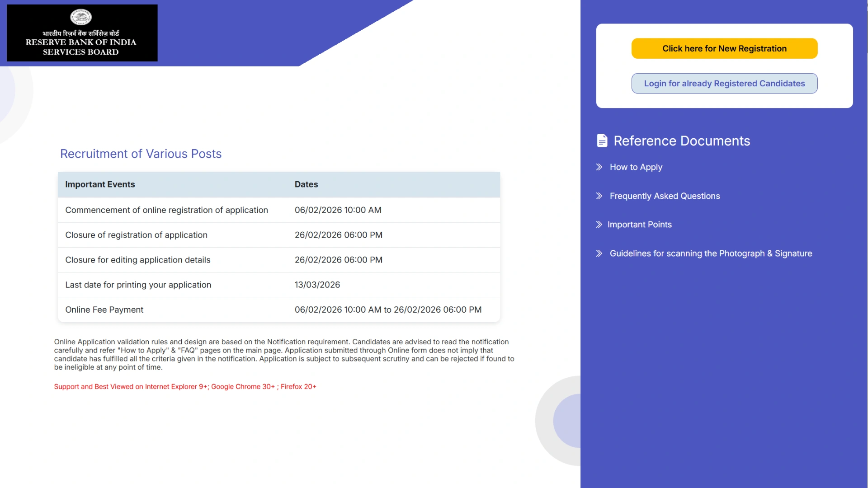The image size is (868, 488).
Task: Select the Reserve Bank of India Services Board logo
Action: pos(82,33)
